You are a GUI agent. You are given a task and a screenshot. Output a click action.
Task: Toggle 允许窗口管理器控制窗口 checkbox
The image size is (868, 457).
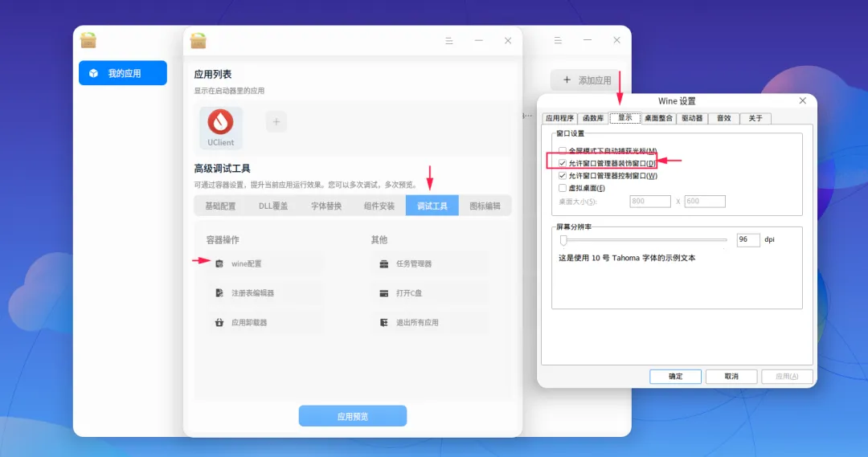coord(563,176)
